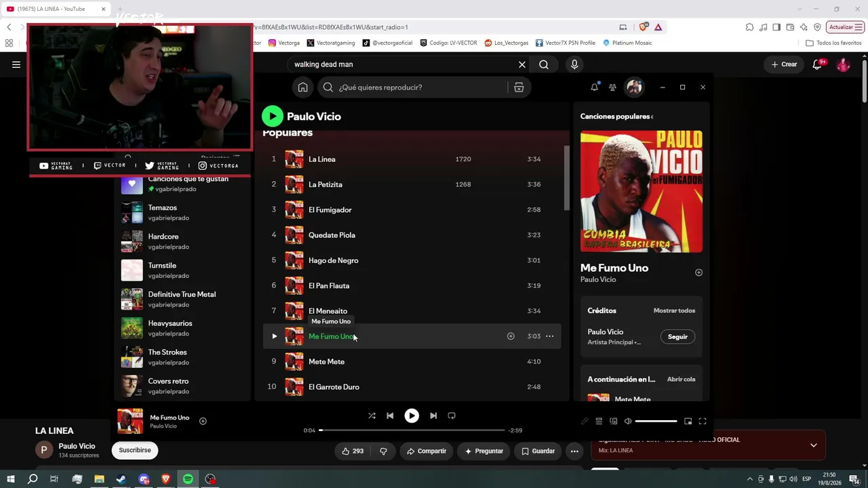
Task: Adjust the Spotify volume slider
Action: coord(656,421)
